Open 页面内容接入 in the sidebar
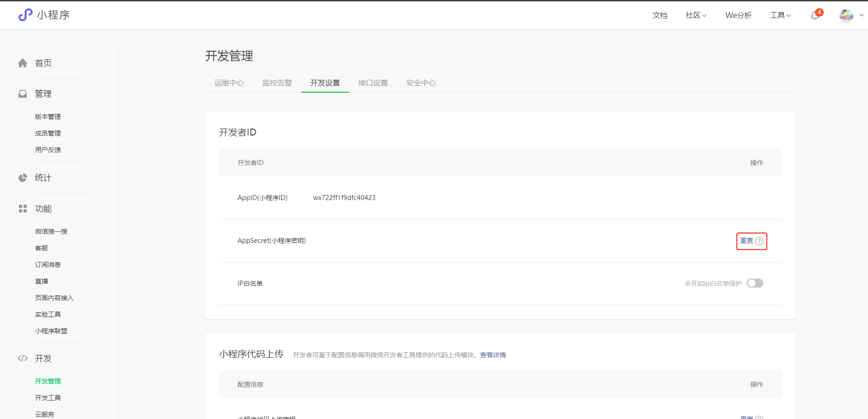This screenshot has height=419, width=868. [x=54, y=298]
